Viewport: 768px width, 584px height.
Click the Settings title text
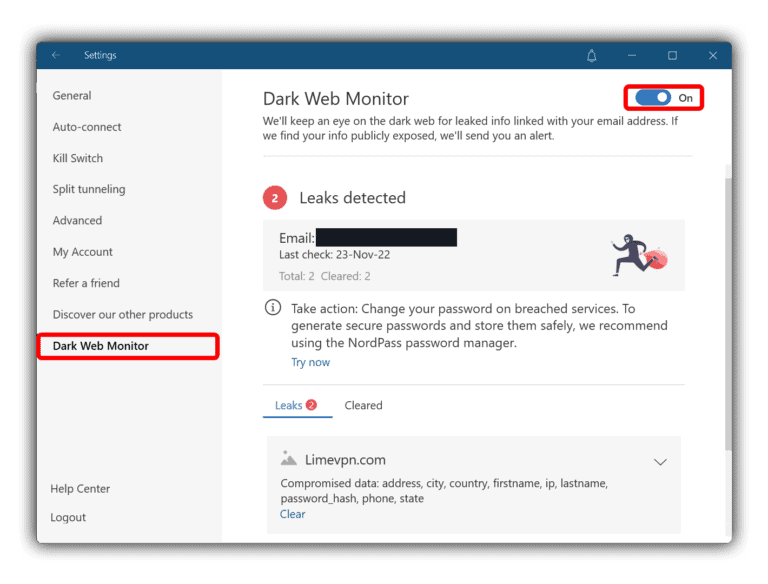(100, 55)
